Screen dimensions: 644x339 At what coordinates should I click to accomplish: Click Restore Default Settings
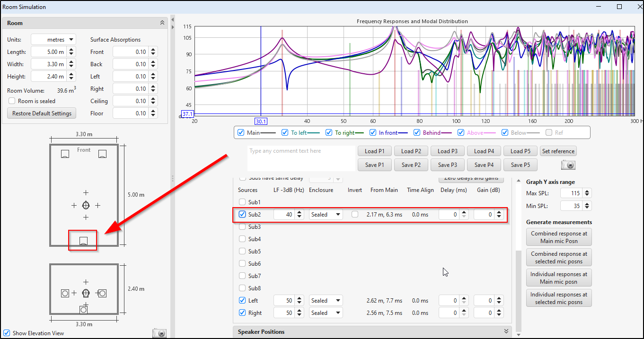(x=42, y=113)
